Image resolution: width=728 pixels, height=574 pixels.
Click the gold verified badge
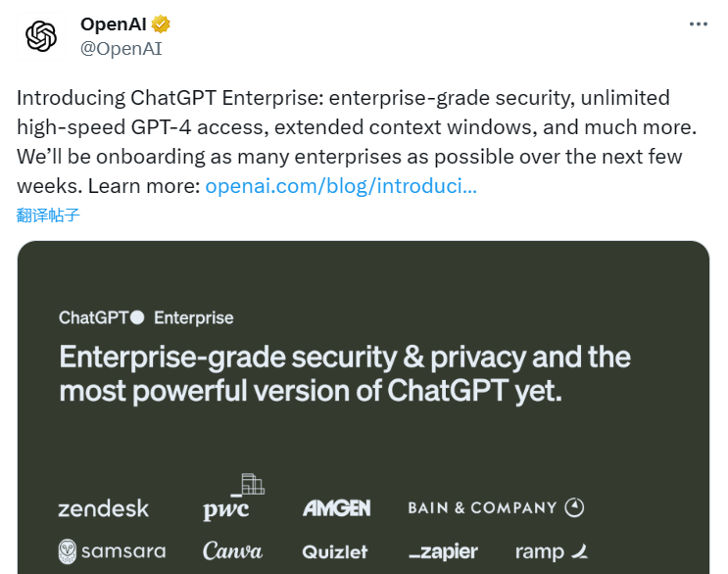(160, 24)
